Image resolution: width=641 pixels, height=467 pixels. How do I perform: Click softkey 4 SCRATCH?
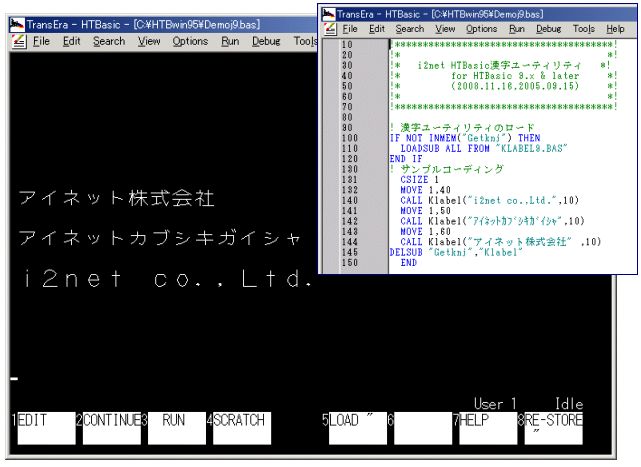pos(242,428)
